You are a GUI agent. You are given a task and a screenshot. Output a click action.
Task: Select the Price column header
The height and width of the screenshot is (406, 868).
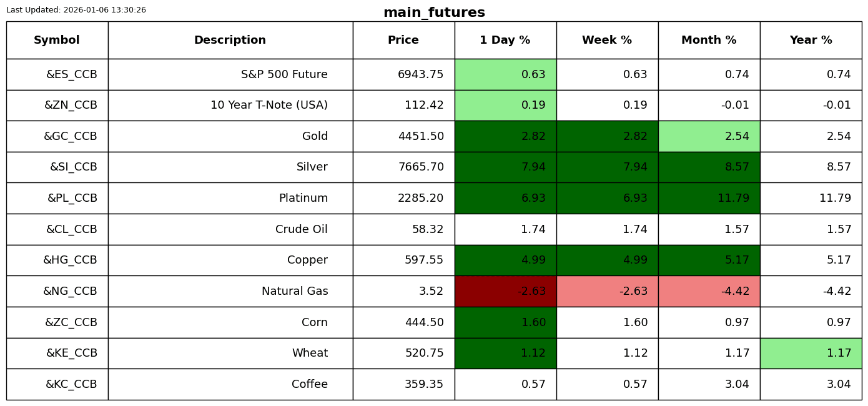click(x=403, y=40)
